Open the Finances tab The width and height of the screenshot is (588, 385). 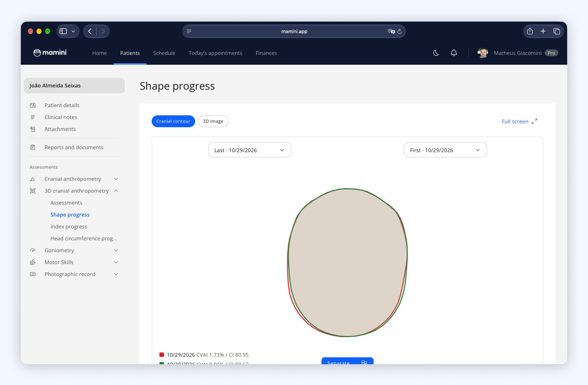click(x=266, y=53)
